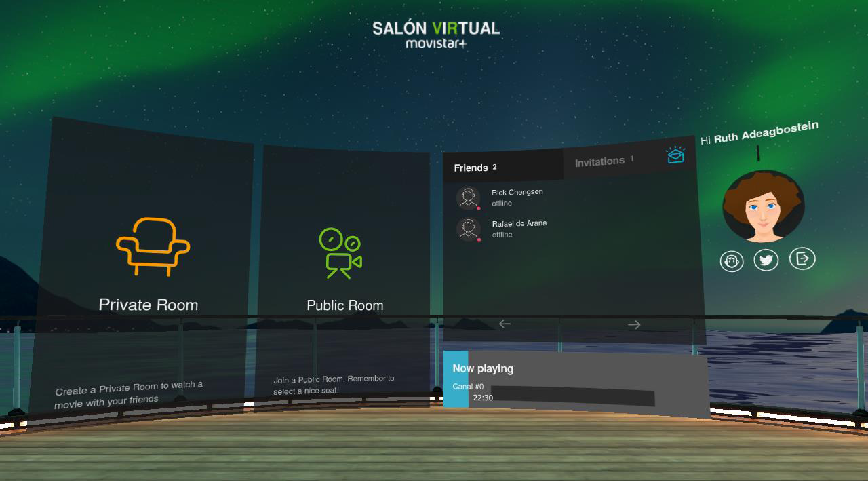Screen dimensions: 868x481
Task: Click the Salón Virtual movistar+ logo
Action: [435, 35]
